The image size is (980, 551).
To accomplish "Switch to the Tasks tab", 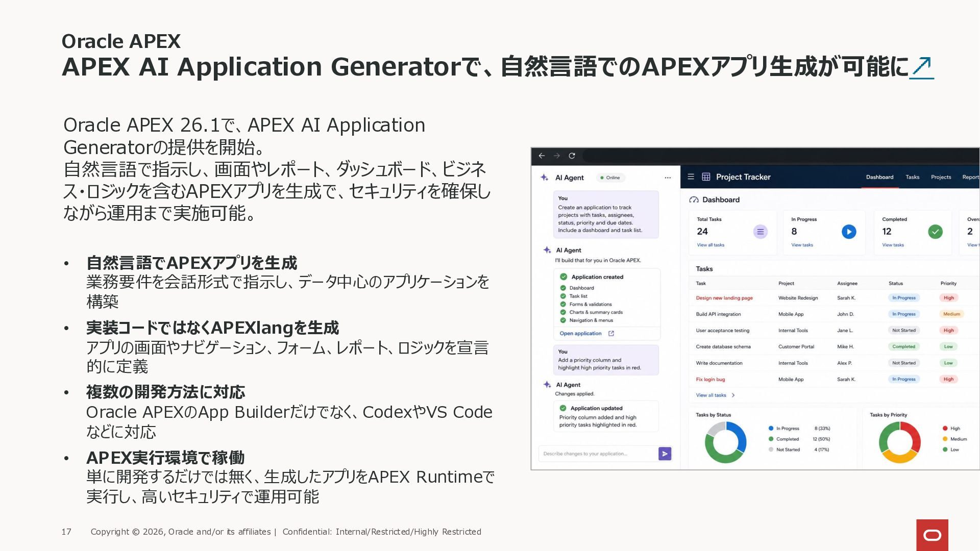I will (912, 177).
